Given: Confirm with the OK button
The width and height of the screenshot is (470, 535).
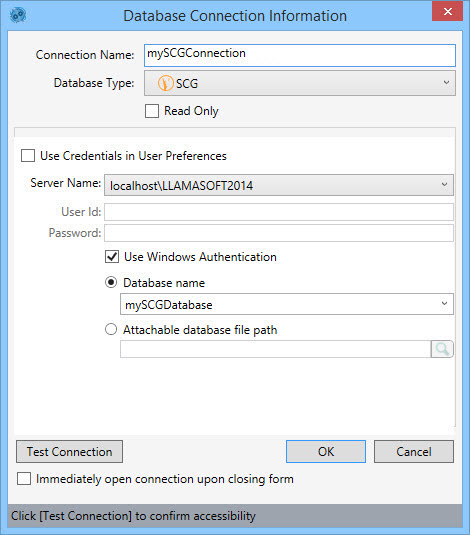Looking at the screenshot, I should (x=326, y=451).
